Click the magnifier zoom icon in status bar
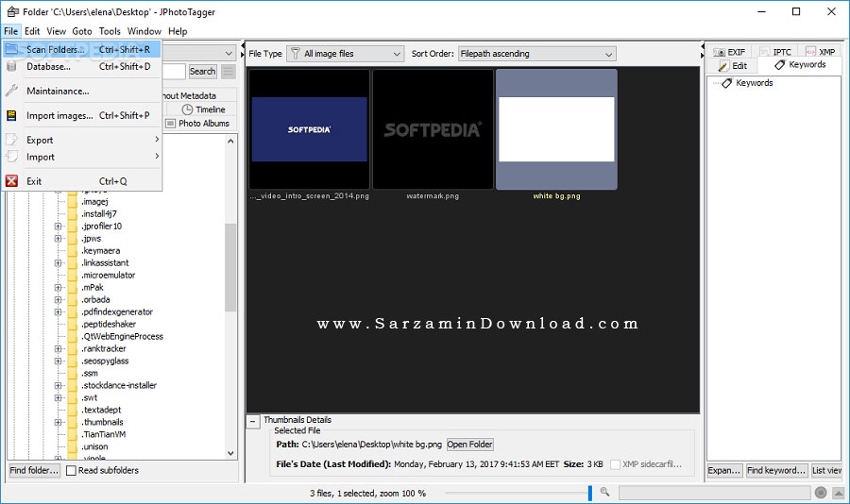Viewport: 850px width, 504px height. click(x=605, y=492)
